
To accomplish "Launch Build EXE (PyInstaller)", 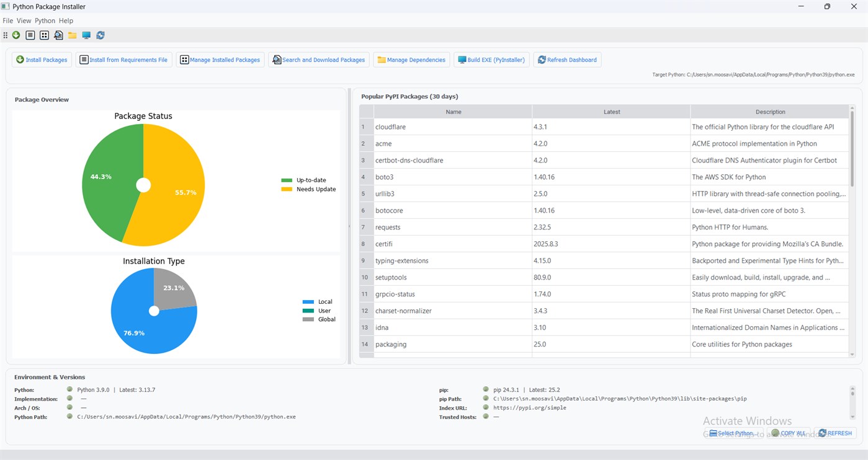I will point(491,60).
